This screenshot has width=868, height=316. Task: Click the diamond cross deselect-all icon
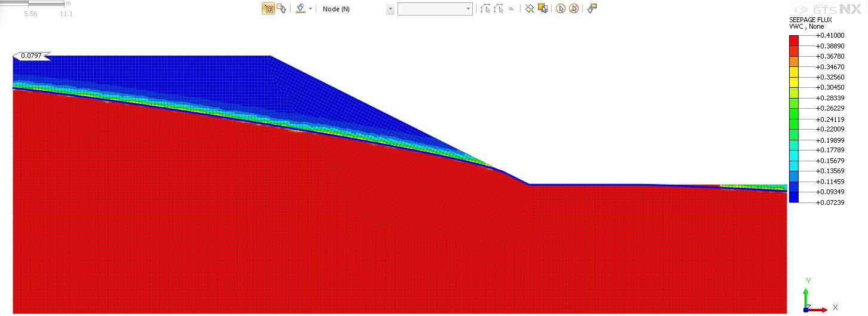coord(530,9)
